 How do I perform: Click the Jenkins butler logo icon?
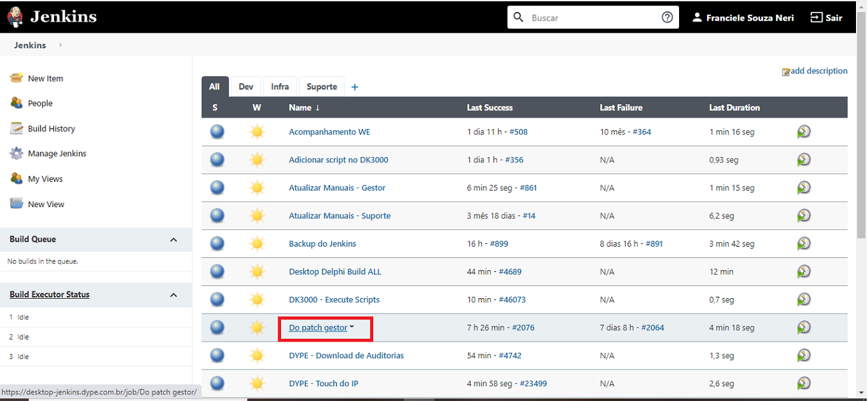(x=15, y=17)
